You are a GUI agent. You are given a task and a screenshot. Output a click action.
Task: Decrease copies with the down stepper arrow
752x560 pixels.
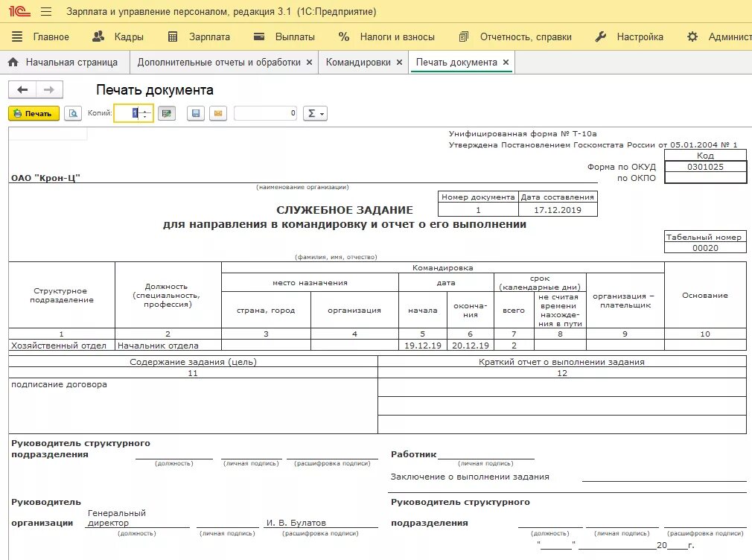pos(145,117)
